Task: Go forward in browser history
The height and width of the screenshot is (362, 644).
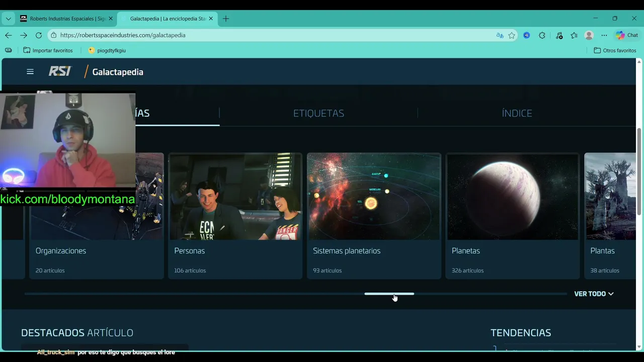Action: tap(23, 35)
